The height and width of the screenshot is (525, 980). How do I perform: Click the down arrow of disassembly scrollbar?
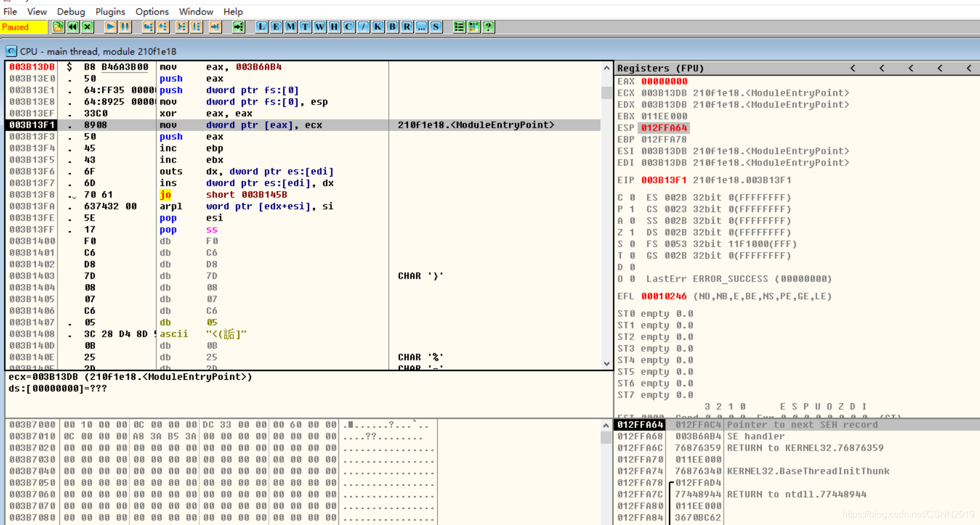[606, 364]
